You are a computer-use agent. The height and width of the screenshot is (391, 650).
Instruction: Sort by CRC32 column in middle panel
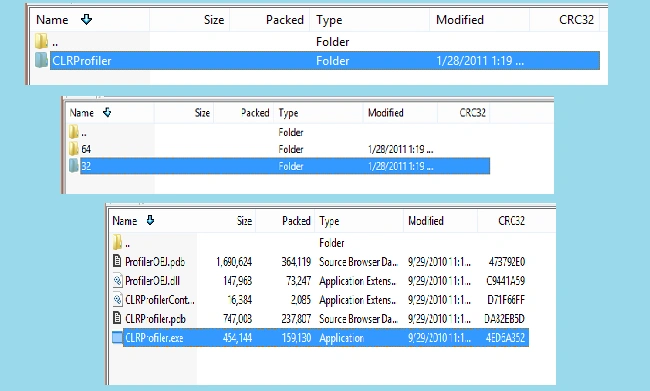click(x=472, y=113)
